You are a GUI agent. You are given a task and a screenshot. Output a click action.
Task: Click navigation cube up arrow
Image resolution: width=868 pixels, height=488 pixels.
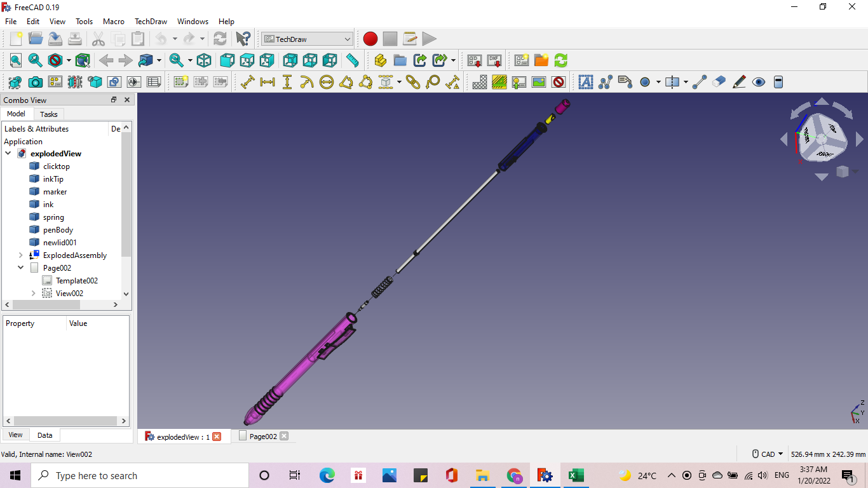tap(822, 101)
